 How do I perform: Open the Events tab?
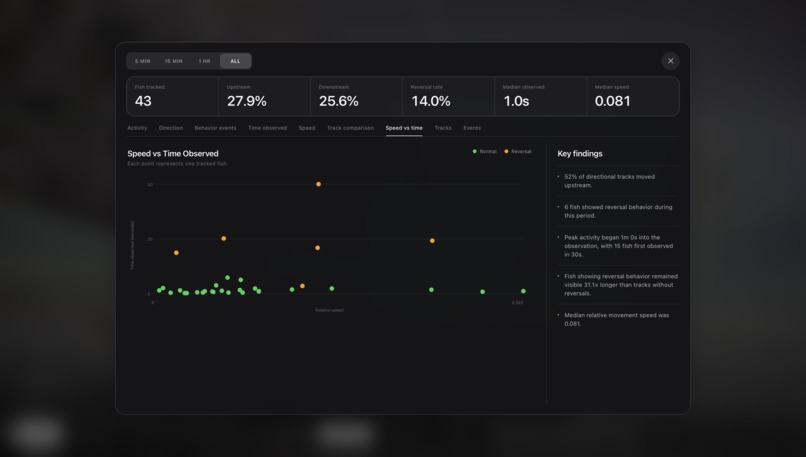[x=472, y=128]
